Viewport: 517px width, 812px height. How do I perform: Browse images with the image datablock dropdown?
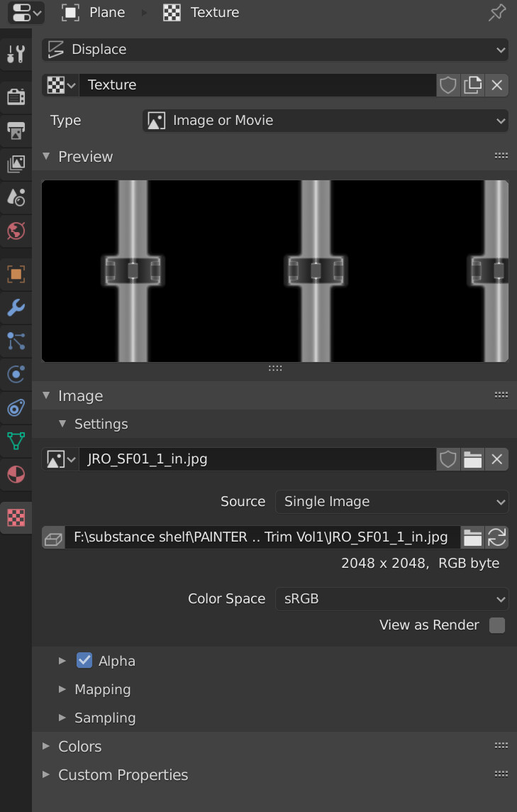point(60,459)
